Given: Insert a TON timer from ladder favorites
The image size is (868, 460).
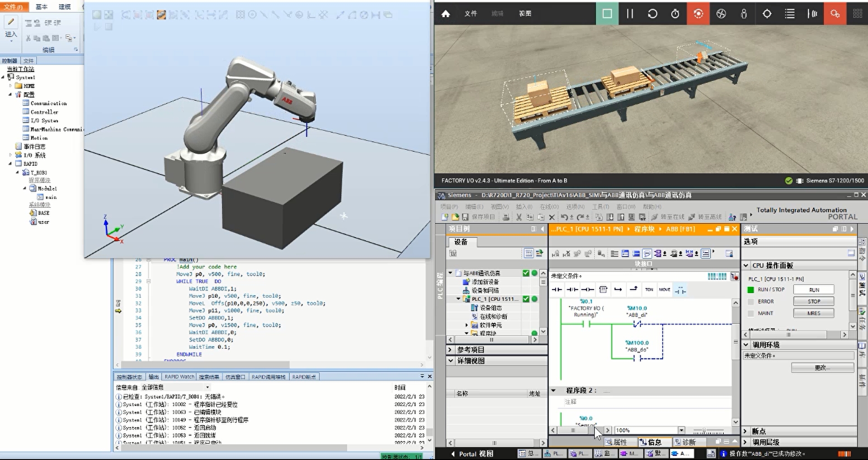Looking at the screenshot, I should 649,290.
